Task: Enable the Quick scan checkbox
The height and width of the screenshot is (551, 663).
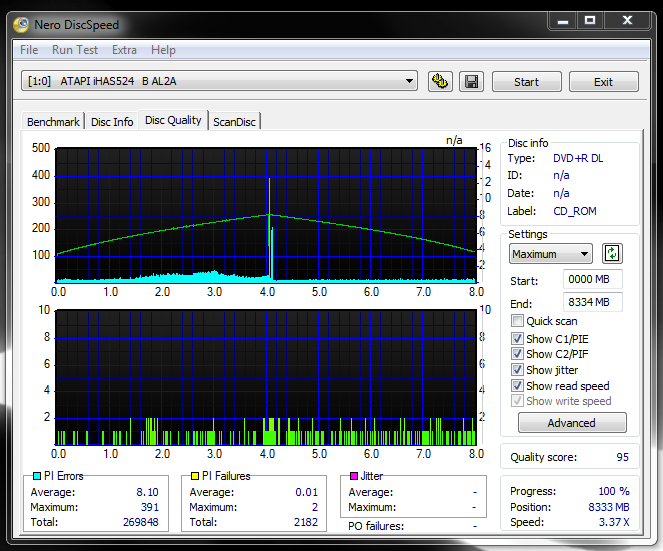Action: coord(517,321)
